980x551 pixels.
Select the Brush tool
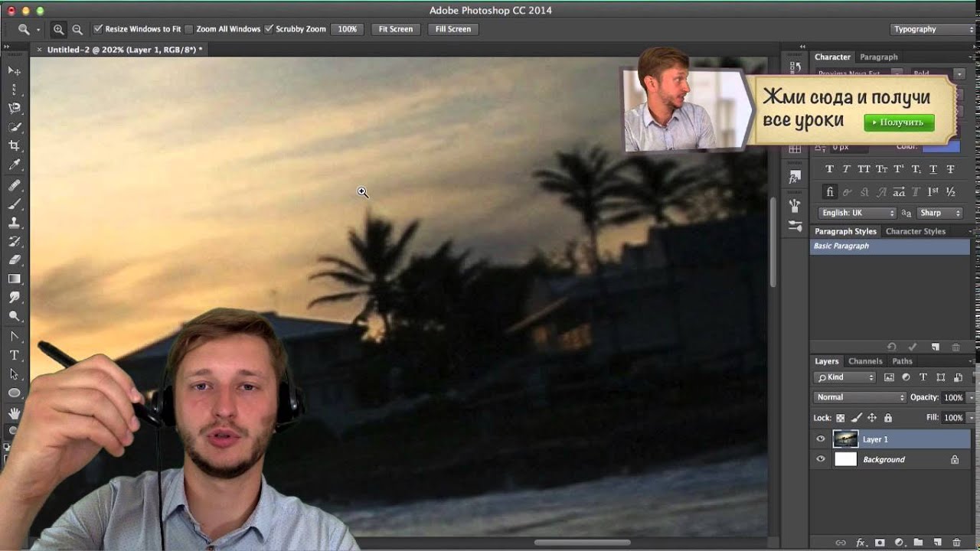pyautogui.click(x=14, y=204)
